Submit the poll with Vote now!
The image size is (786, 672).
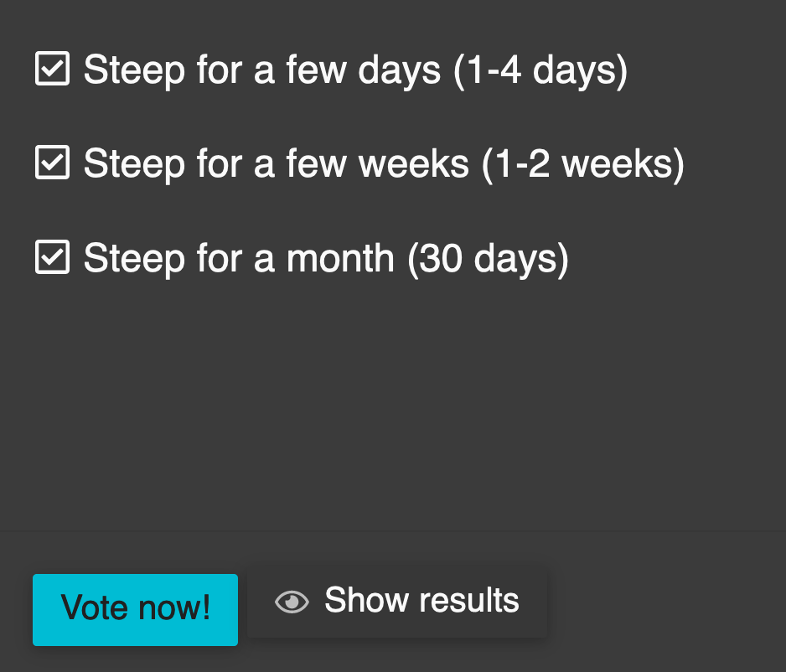click(136, 609)
